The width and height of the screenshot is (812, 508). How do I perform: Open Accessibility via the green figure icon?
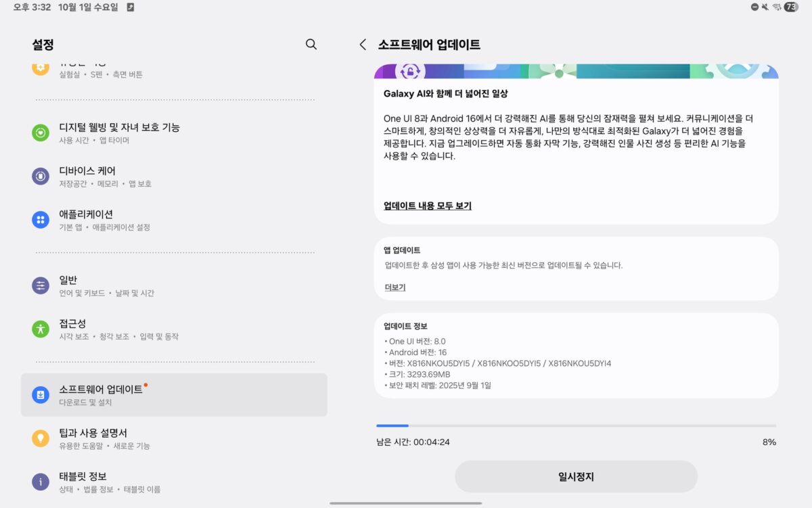[42, 329]
